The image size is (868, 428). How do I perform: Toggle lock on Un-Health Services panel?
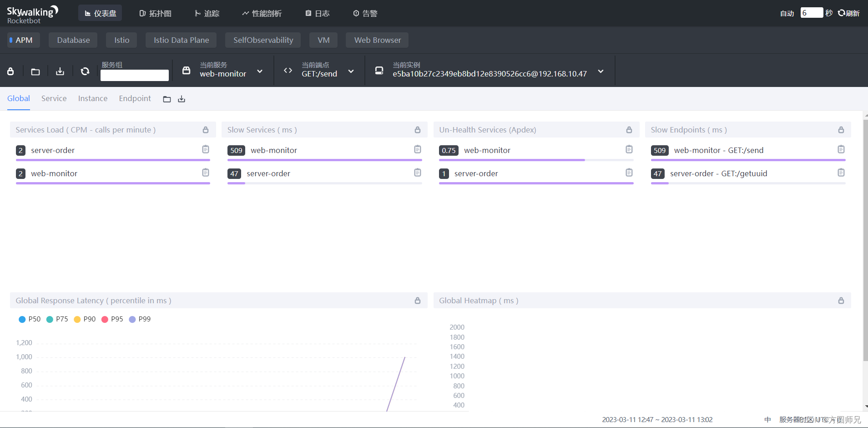point(629,130)
